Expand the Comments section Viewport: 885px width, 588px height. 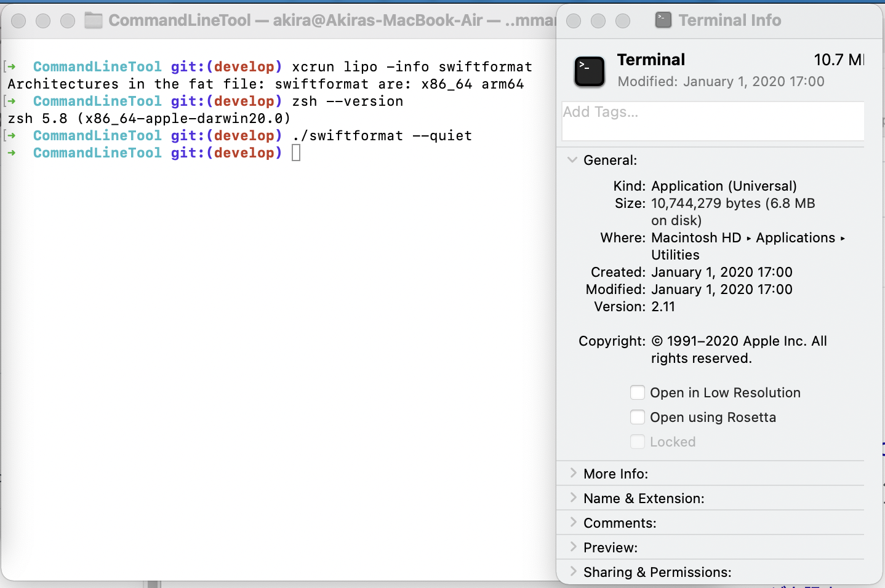(x=573, y=522)
